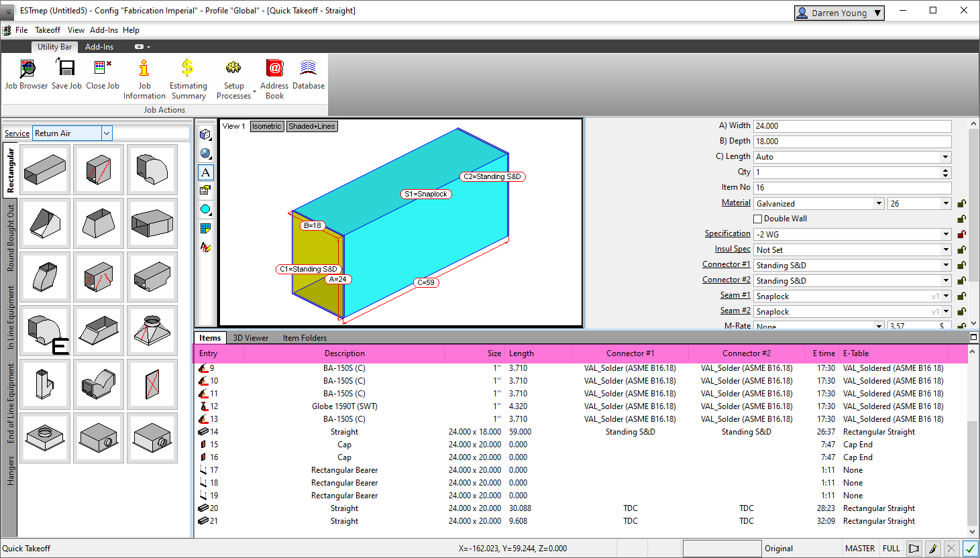Image resolution: width=980 pixels, height=558 pixels.
Task: Expand the Specification dropdown
Action: point(946,235)
